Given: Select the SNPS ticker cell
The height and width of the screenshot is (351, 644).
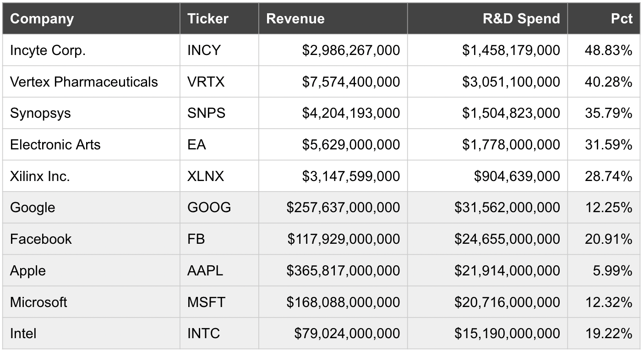Looking at the screenshot, I should [x=206, y=113].
